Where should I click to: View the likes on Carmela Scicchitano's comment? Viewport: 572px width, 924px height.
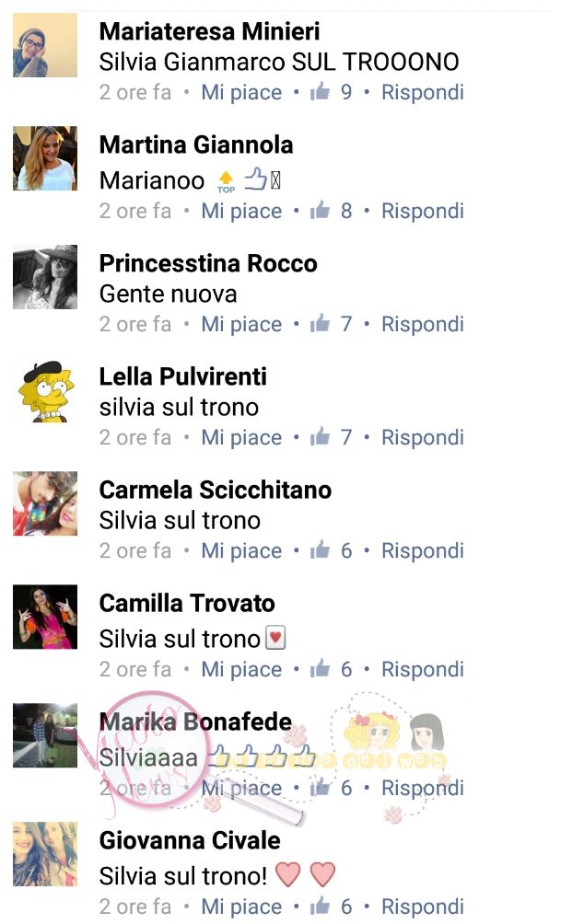point(331,550)
